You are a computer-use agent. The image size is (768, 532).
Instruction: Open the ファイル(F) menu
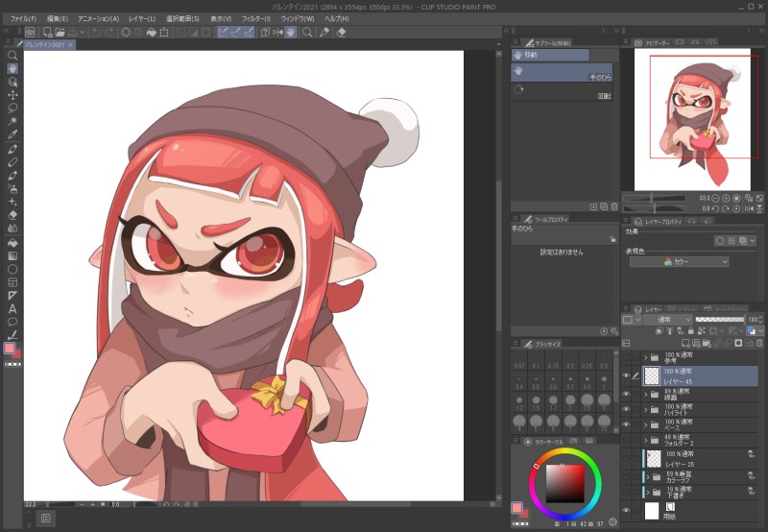(x=23, y=18)
